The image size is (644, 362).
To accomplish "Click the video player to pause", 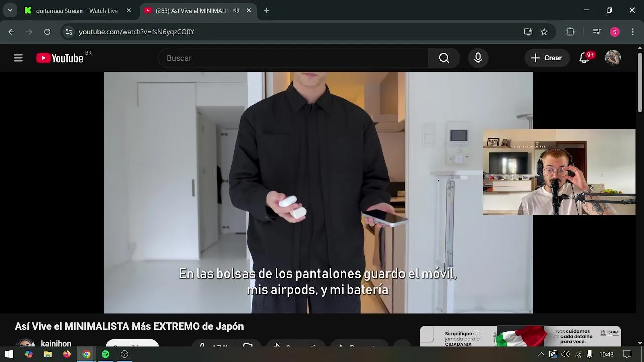I will (x=318, y=193).
